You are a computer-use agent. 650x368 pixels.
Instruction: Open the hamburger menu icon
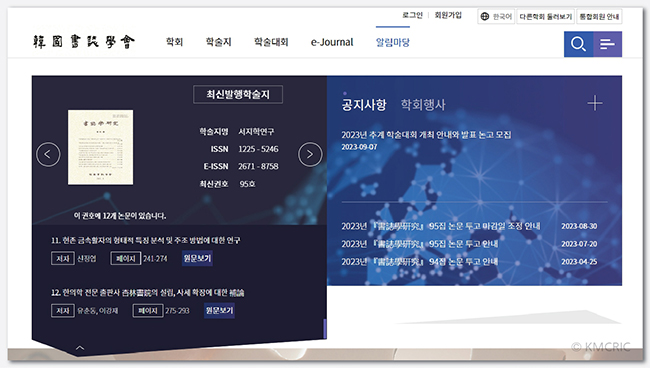(x=607, y=44)
